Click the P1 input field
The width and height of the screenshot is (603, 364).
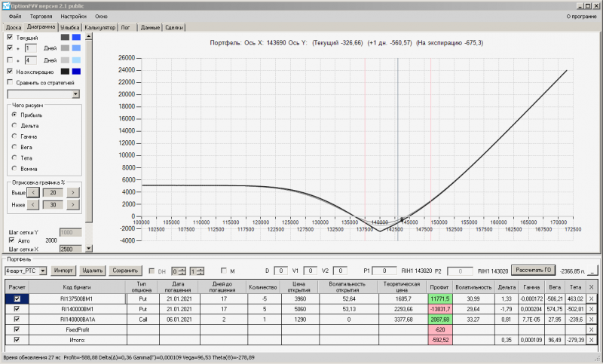(x=384, y=271)
